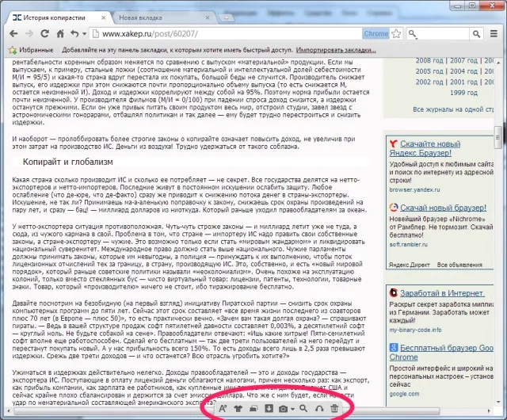Click the undo closed tab arrow icon
Image resolution: width=507 pixels, height=420 pixels.
74,33
